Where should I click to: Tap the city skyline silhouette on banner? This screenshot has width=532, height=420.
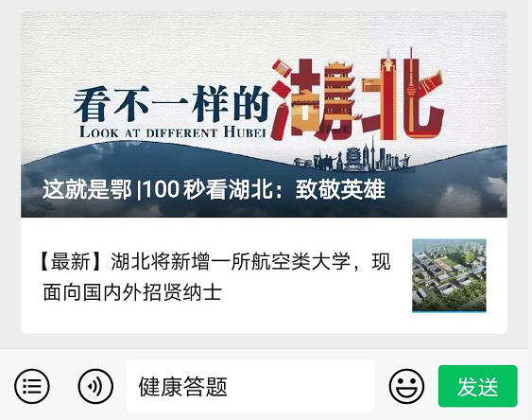[352, 158]
